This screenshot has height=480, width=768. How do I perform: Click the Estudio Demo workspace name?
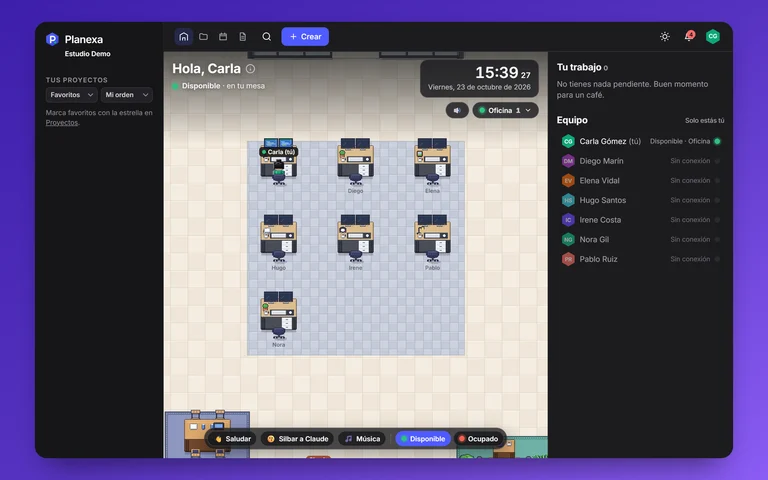coord(88,54)
